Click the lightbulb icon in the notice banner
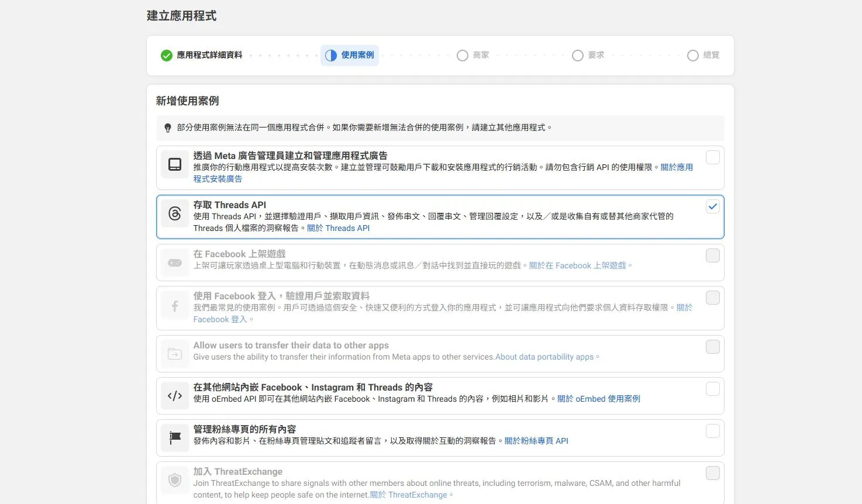Image resolution: width=862 pixels, height=504 pixels. 168,127
